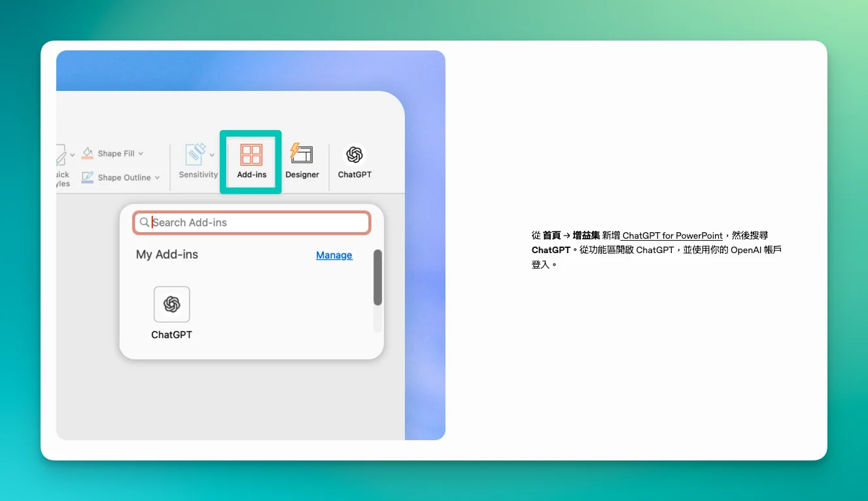Click the add-ins panel scrollbar thumb

[377, 277]
